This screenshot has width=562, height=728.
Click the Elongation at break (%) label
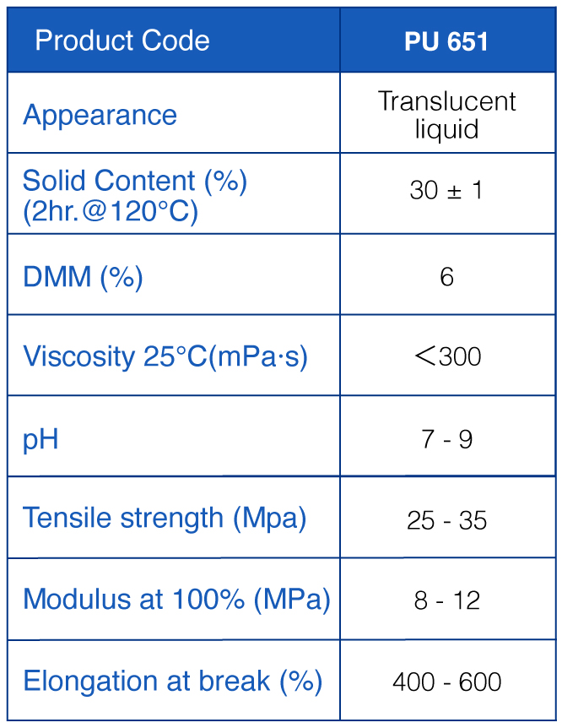pos(173,681)
